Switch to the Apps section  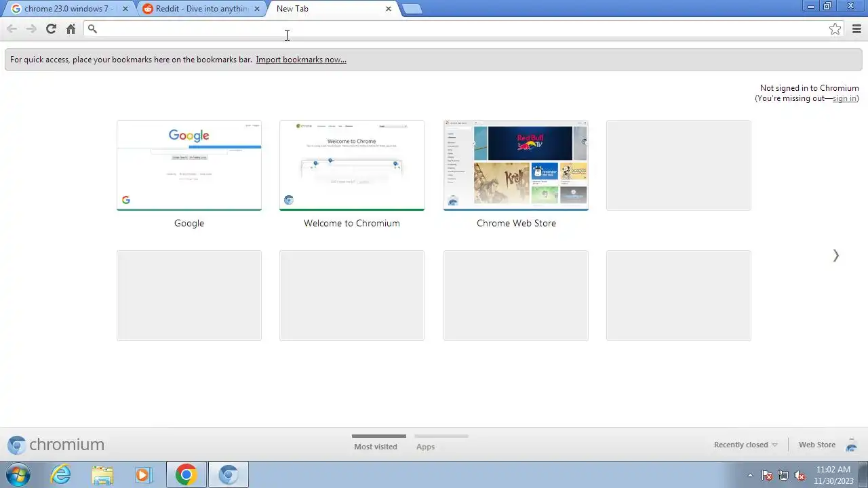[425, 446]
